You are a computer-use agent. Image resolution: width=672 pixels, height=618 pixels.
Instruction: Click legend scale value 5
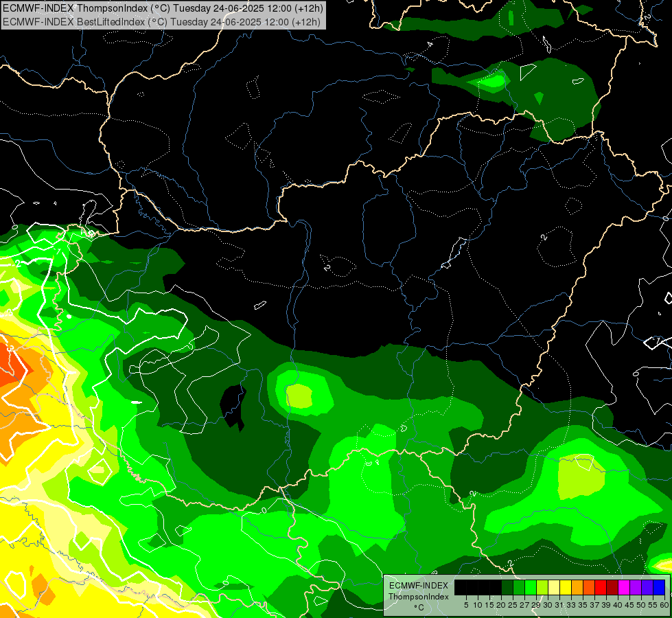coord(466,605)
